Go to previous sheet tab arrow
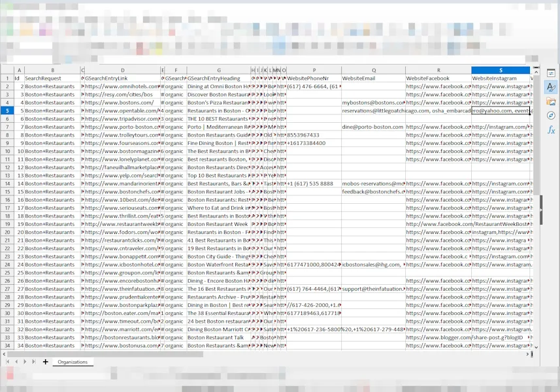 16,361
